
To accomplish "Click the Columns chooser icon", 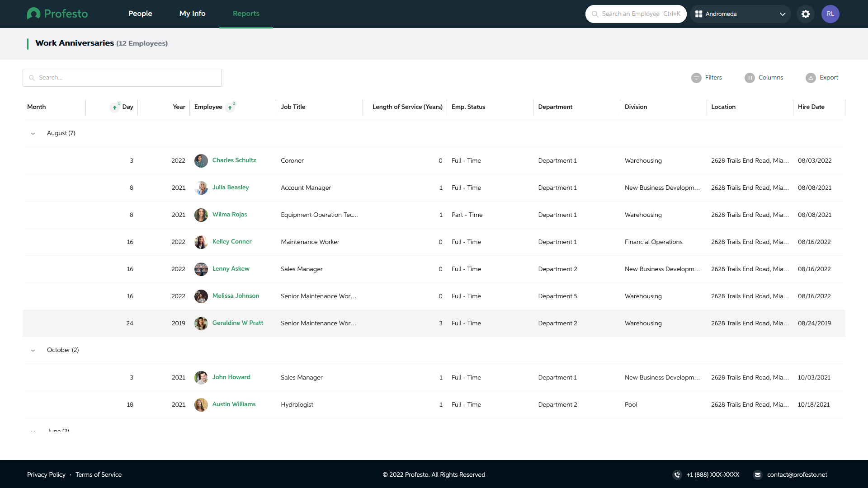I will (750, 78).
